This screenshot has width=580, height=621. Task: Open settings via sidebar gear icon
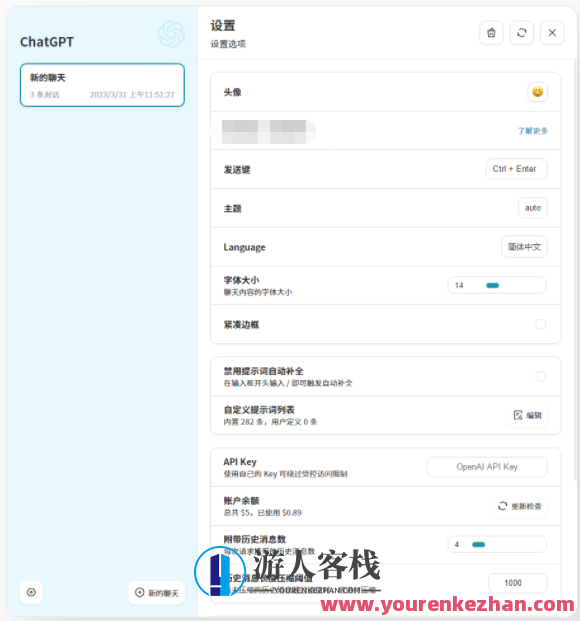tap(31, 592)
